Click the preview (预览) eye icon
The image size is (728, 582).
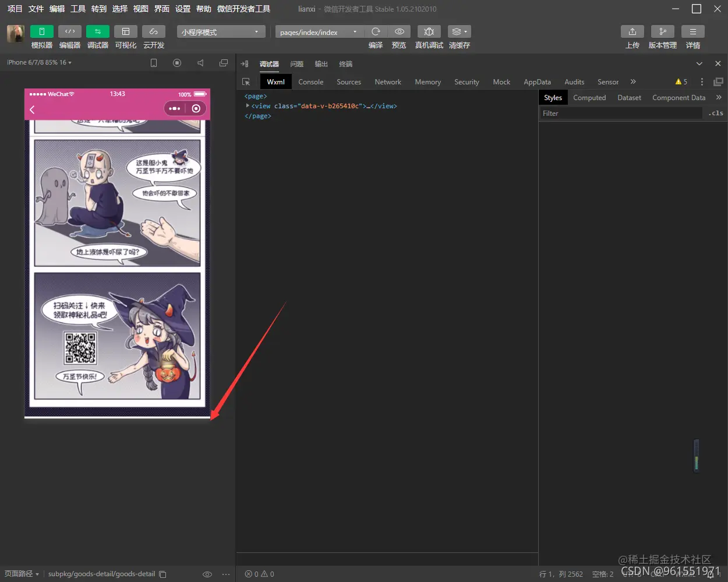tap(399, 31)
